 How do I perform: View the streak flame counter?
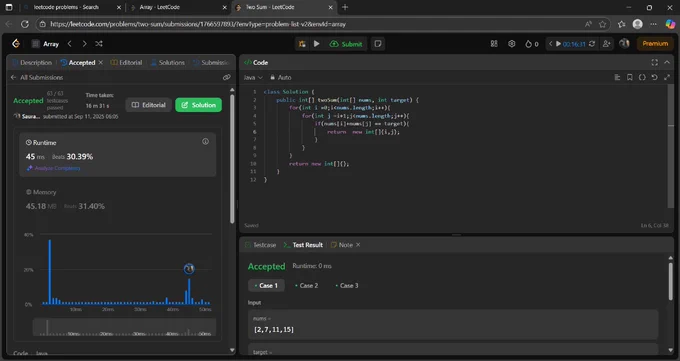coord(532,44)
